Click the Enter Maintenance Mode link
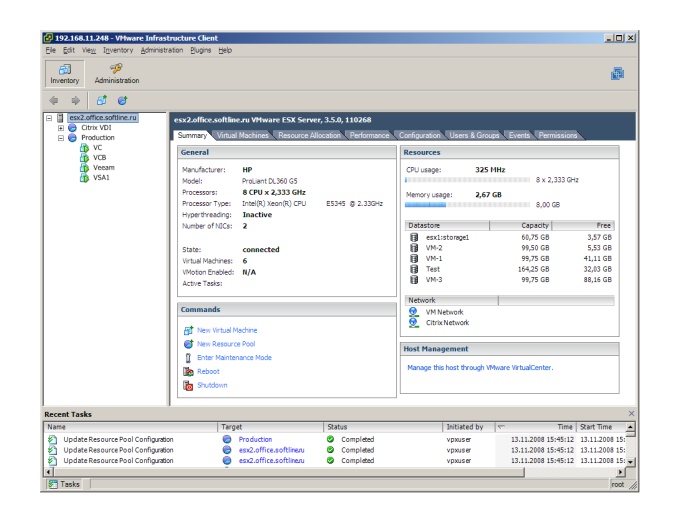Viewport: 680px width, 523px height. click(234, 358)
